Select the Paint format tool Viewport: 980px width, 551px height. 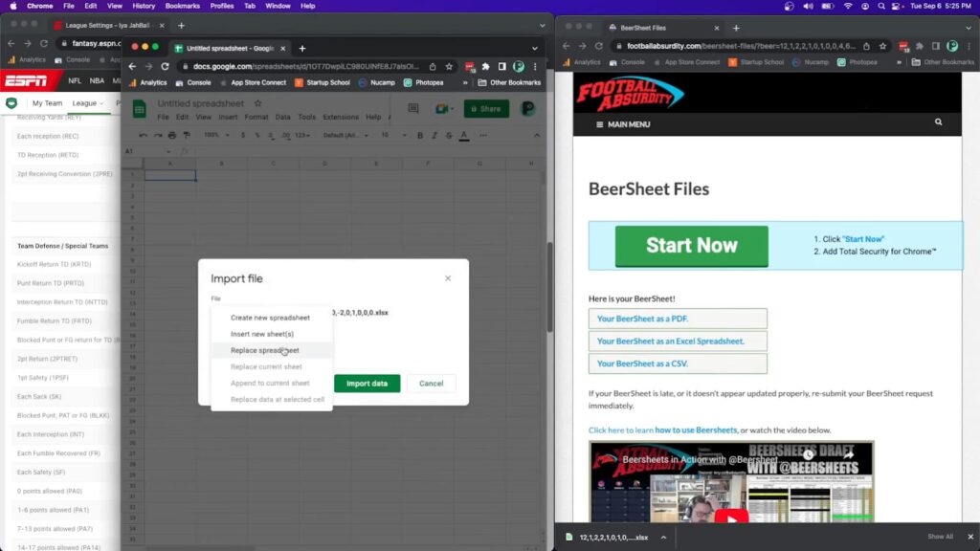(187, 135)
